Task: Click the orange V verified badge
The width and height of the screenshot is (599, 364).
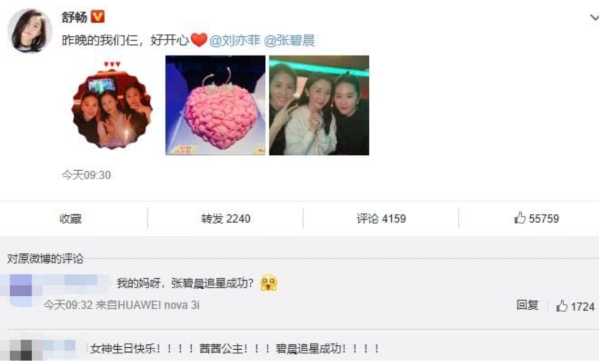Action: coord(98,16)
